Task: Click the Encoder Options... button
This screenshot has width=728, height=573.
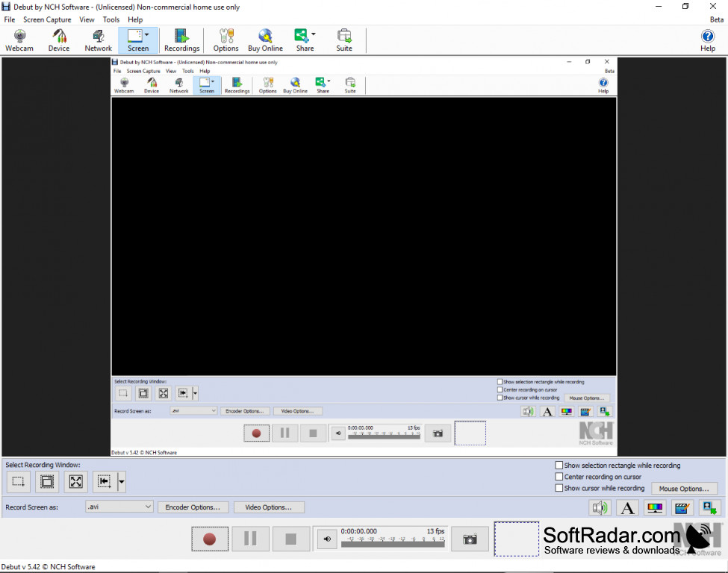Action: tap(193, 507)
